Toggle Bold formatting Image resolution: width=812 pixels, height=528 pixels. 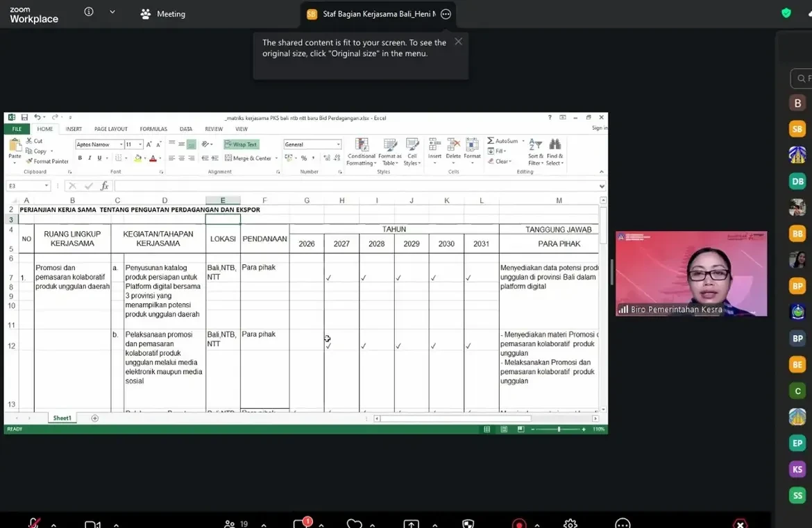80,158
